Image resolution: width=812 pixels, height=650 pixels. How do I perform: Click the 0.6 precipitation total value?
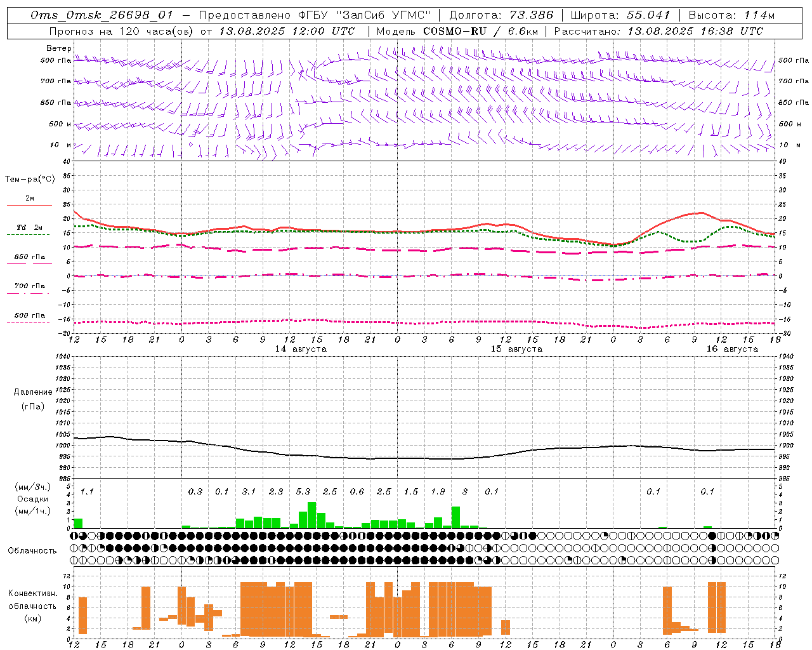tap(357, 492)
